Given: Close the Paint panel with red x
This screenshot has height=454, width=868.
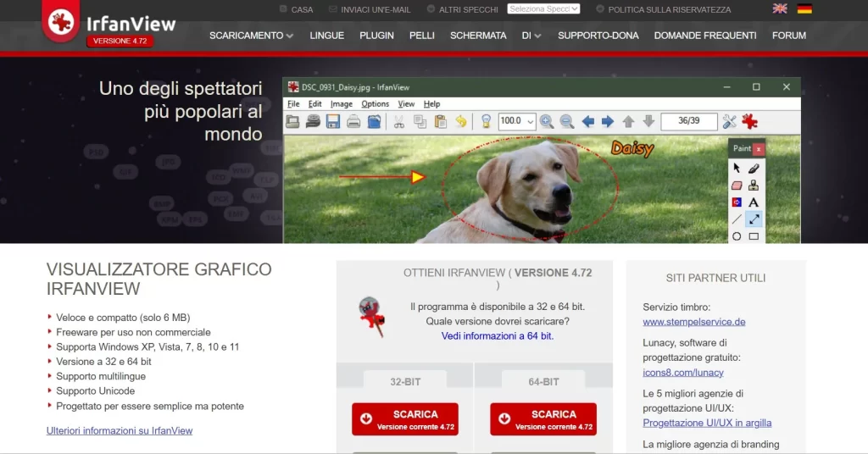Looking at the screenshot, I should click(x=759, y=149).
